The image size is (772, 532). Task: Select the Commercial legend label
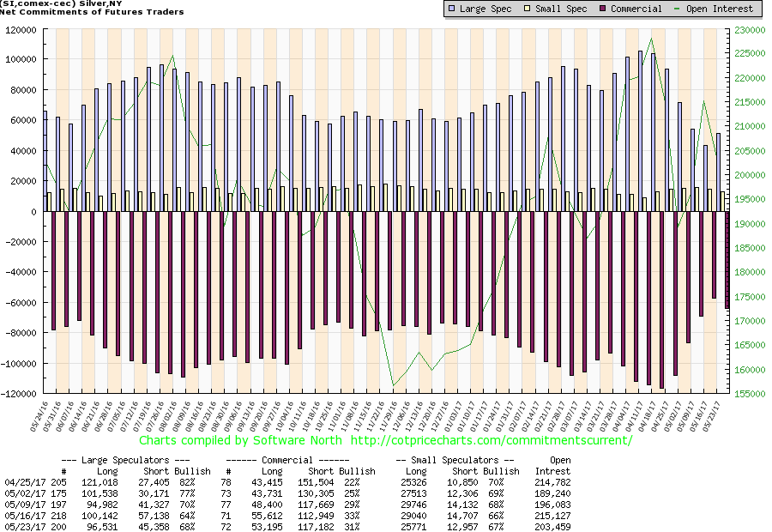636,9
